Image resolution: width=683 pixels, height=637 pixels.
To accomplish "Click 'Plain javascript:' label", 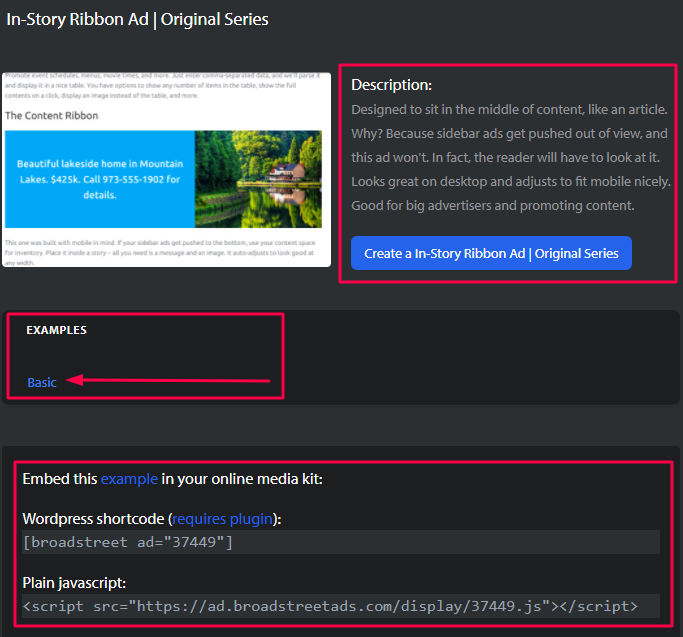I will coord(74,583).
